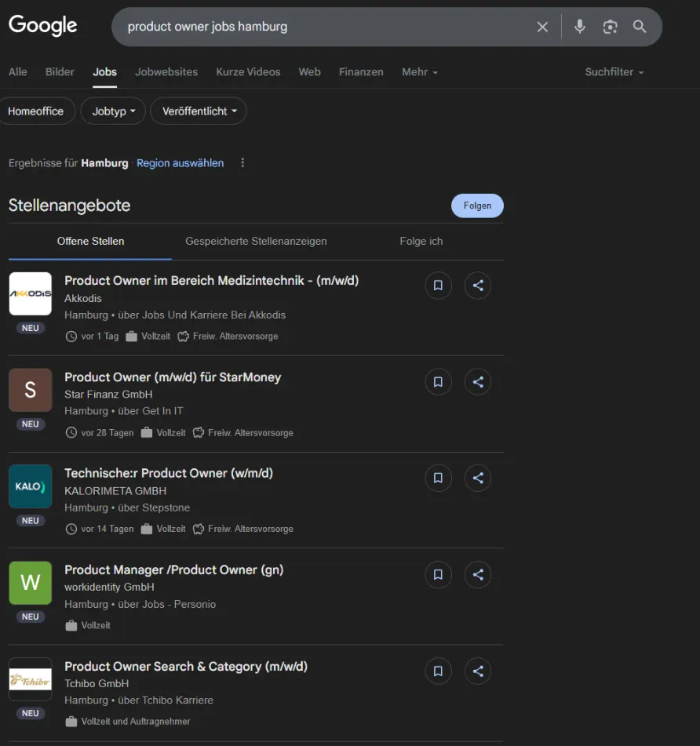
Task: Switch to the Finanzen tab
Action: [361, 72]
